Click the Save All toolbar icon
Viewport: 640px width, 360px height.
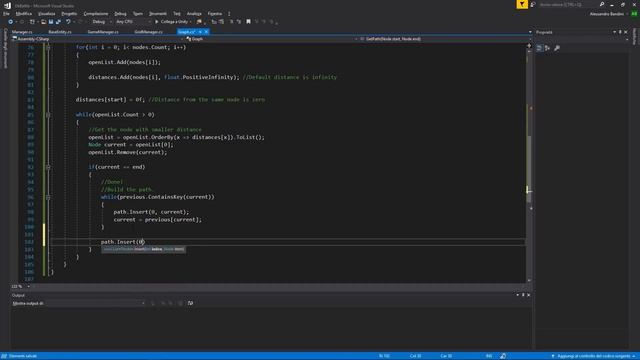pos(58,22)
